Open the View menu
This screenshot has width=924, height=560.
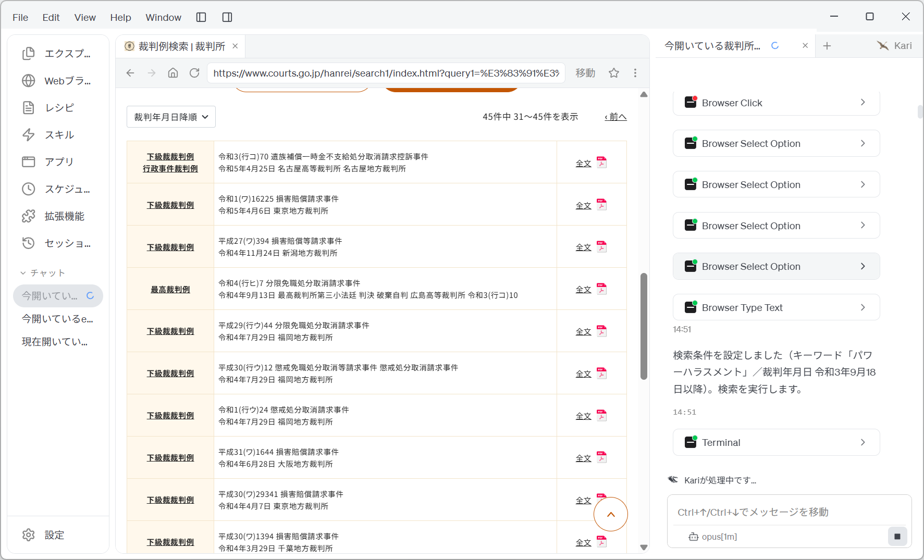pos(85,17)
